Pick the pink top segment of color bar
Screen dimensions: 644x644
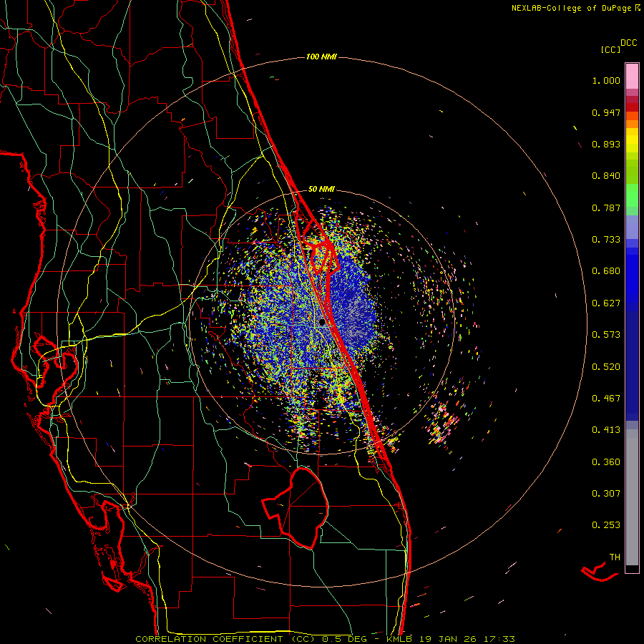click(x=632, y=76)
